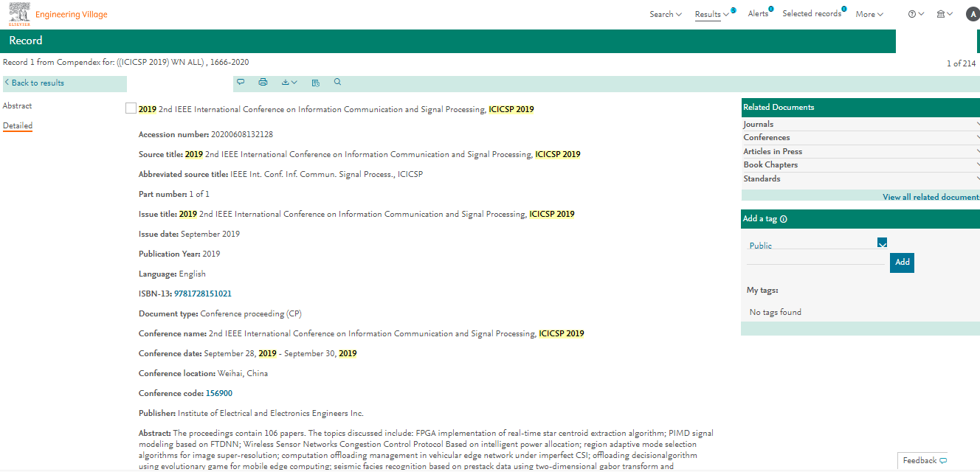Go back to results
Screen dimensions: 980x472
[x=35, y=83]
